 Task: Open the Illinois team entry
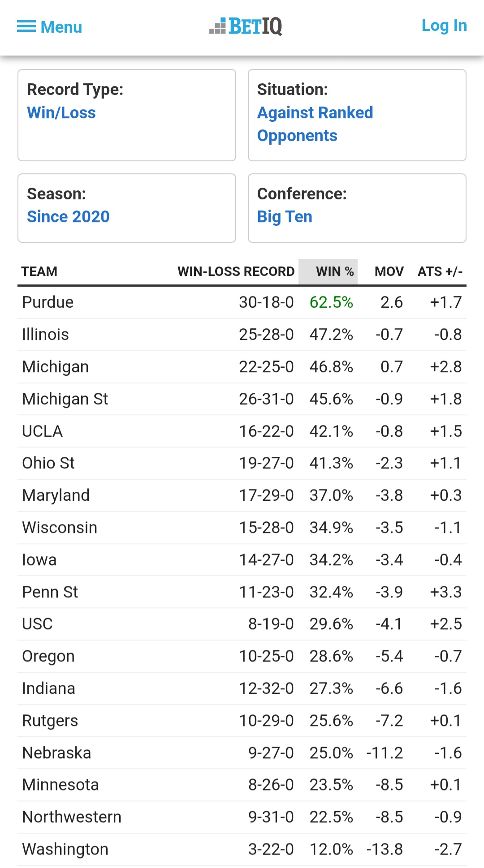point(46,335)
